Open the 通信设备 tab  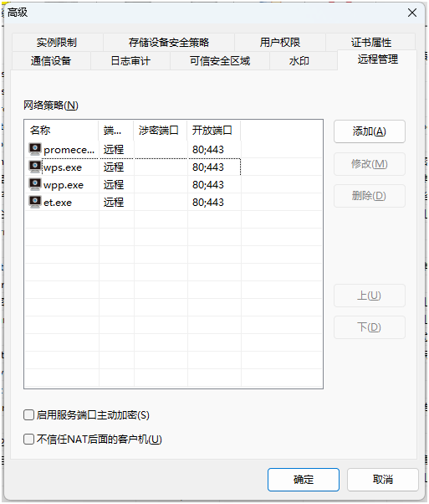51,61
